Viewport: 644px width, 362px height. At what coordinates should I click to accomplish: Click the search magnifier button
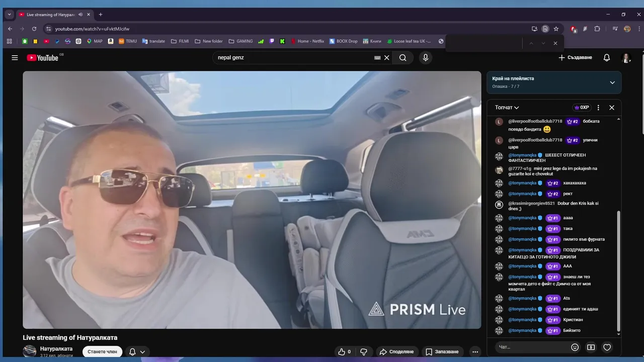coord(403,58)
